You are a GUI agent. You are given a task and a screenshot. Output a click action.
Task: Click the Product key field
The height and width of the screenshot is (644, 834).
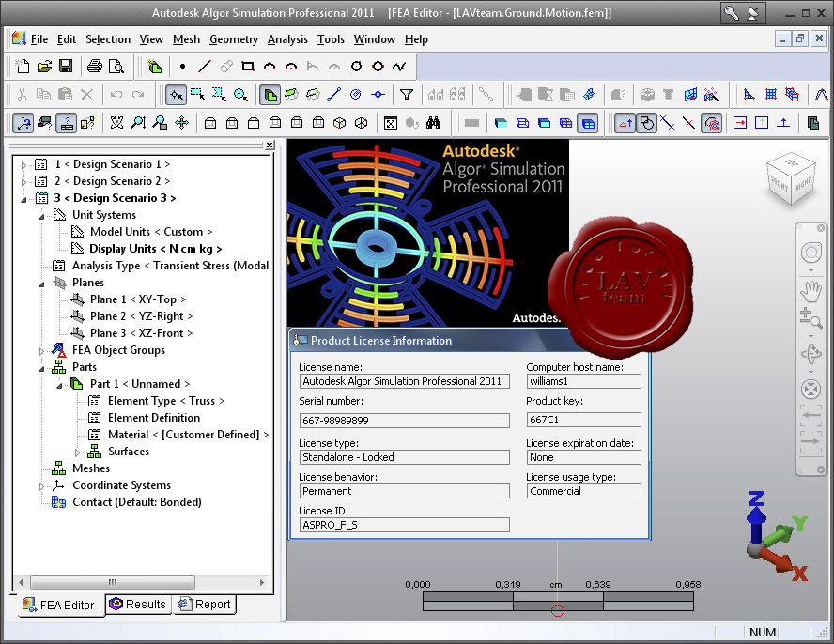coord(583,420)
